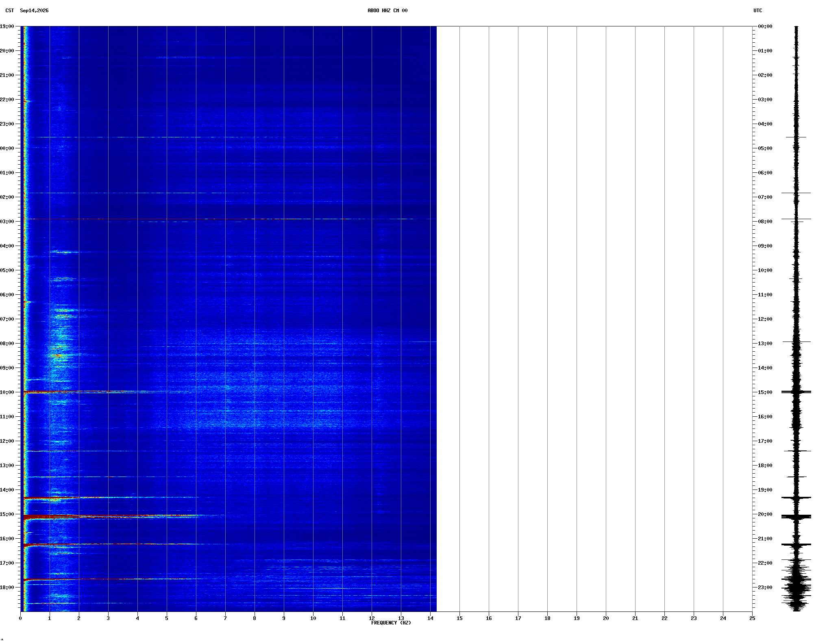This screenshot has height=644, width=814.
Task: Click the CST timezone label
Action: point(10,11)
